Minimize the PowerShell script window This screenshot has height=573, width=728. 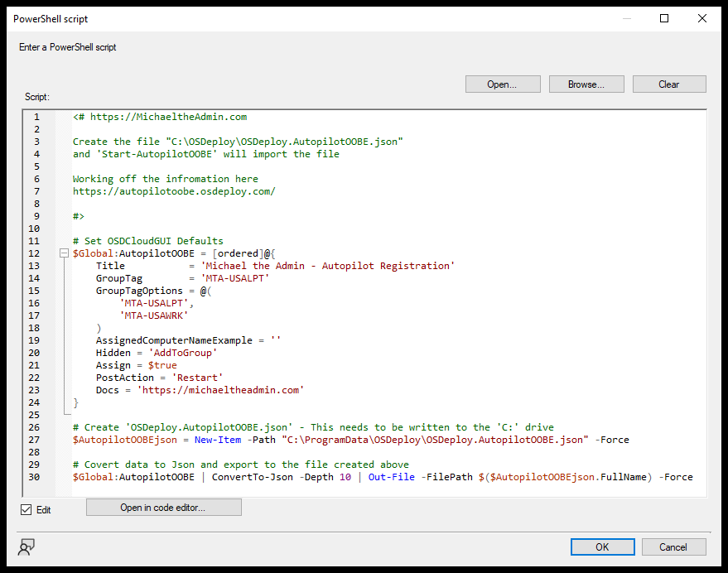pos(626,18)
